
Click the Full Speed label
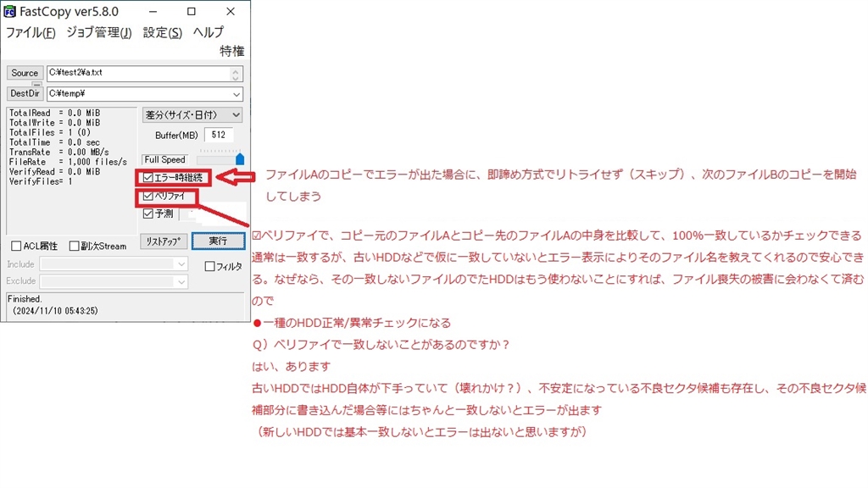coord(164,159)
